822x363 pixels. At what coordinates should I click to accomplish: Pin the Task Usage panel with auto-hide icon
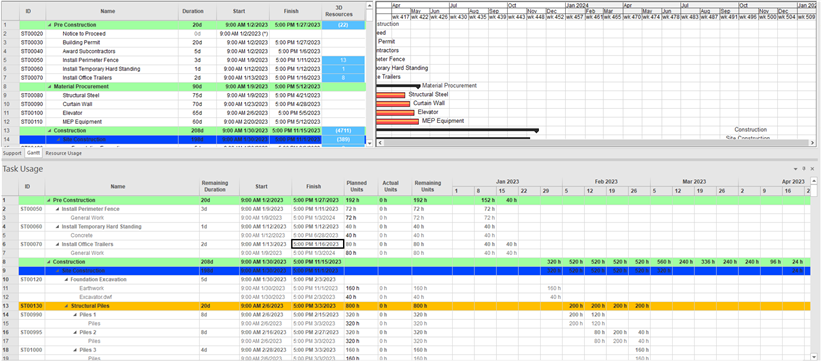804,169
